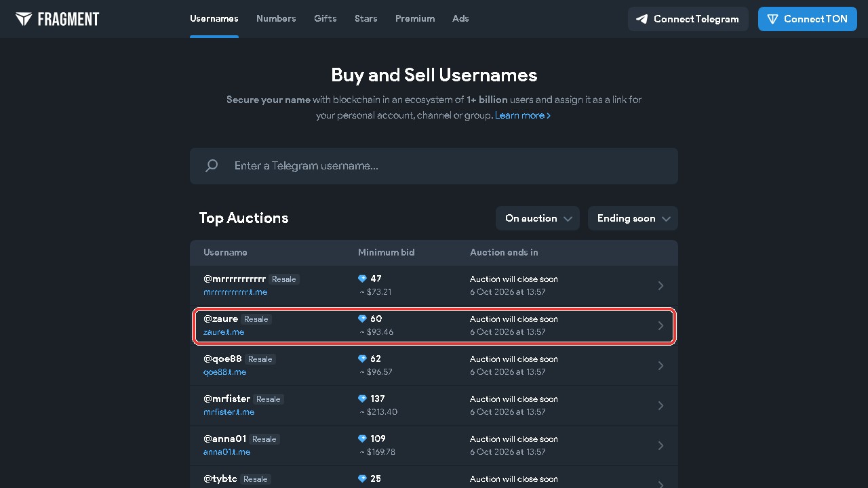Open the @zaure row arrow
The image size is (868, 488).
660,326
